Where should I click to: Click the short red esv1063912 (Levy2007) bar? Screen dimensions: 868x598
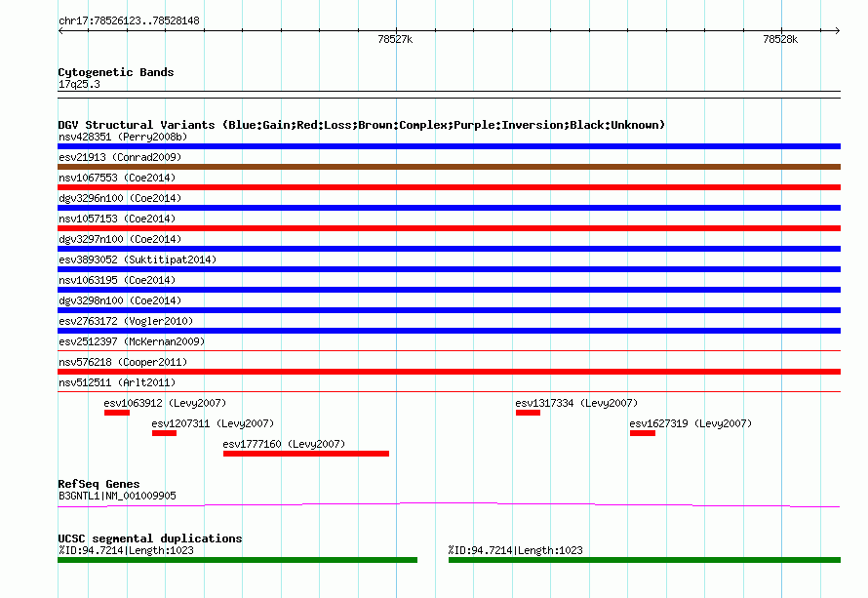point(117,413)
